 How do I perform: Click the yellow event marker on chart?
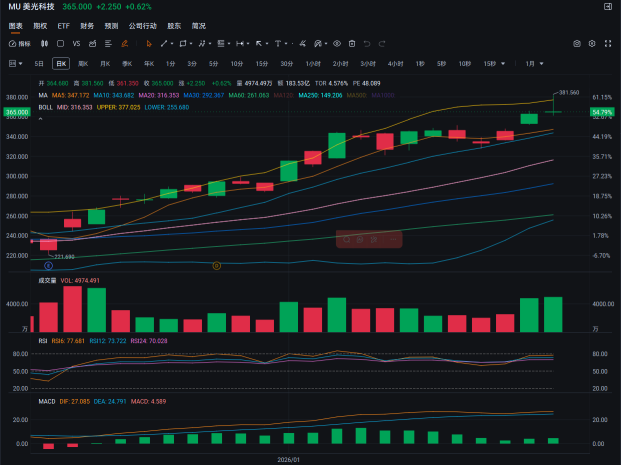tap(217, 266)
